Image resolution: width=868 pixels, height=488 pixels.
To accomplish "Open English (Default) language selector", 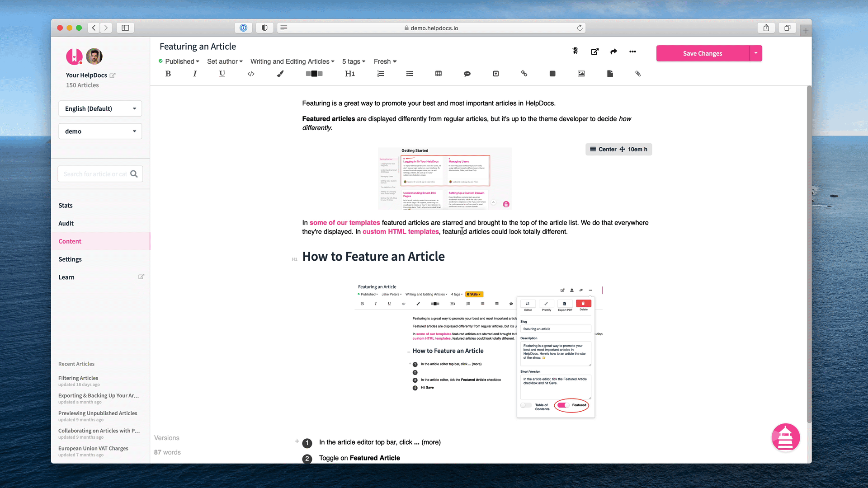I will point(100,108).
